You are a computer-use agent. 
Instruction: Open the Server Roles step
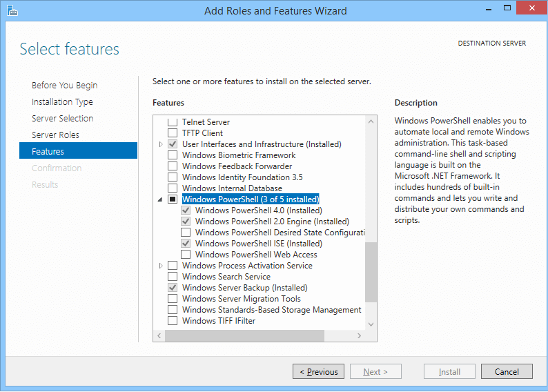coord(56,135)
